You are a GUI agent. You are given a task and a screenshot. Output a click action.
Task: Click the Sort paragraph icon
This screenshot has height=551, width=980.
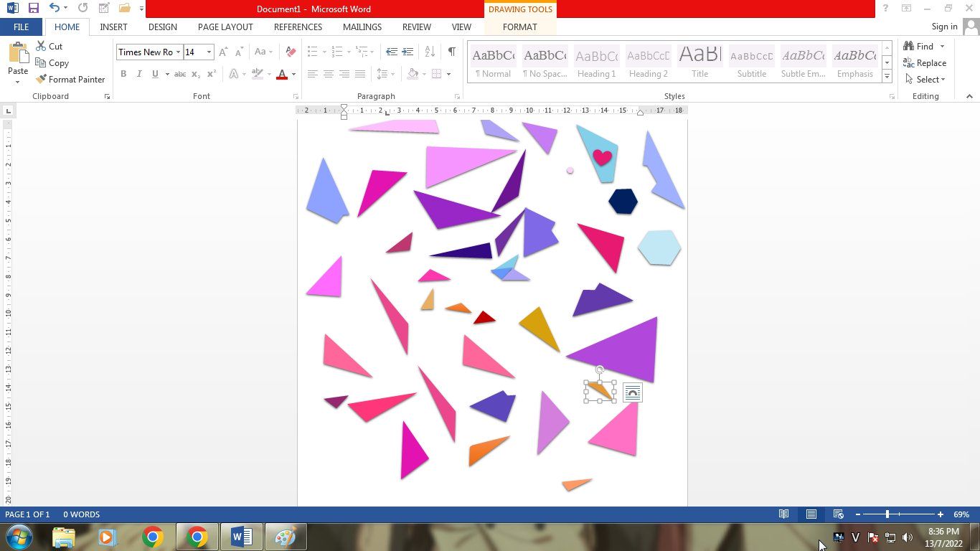[x=430, y=52]
